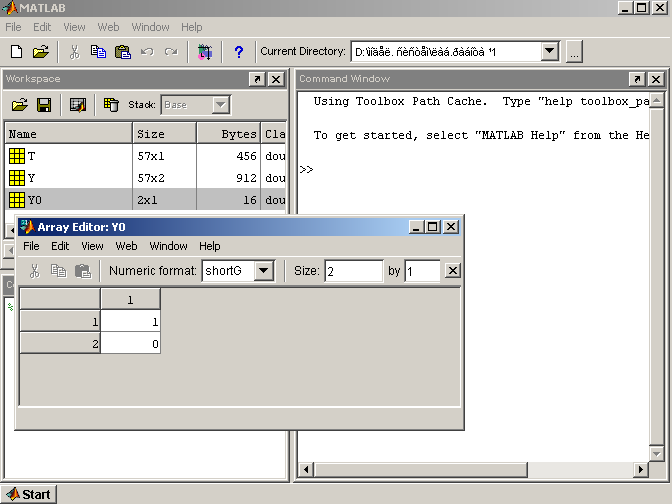Click the Copy icon in Array Editor toolbar

coord(58,271)
